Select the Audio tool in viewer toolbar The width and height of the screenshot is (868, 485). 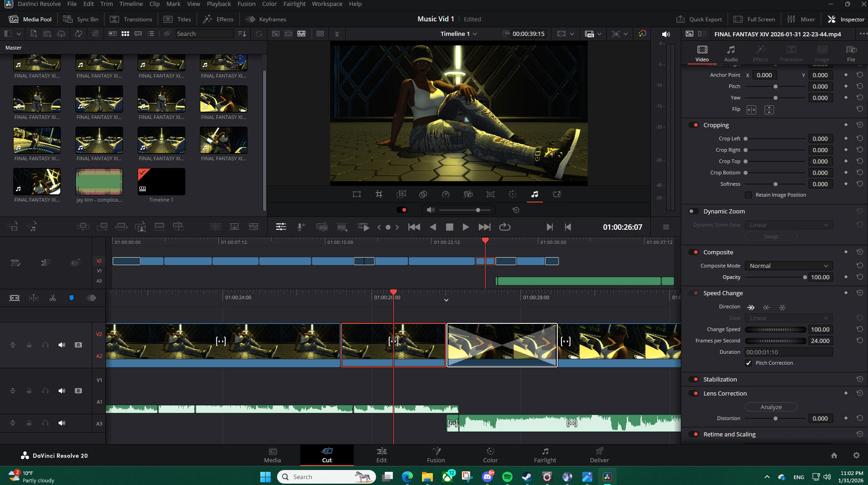click(535, 194)
